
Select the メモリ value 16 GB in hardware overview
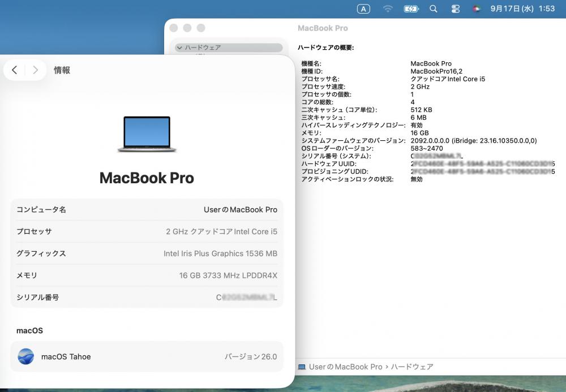(x=419, y=133)
